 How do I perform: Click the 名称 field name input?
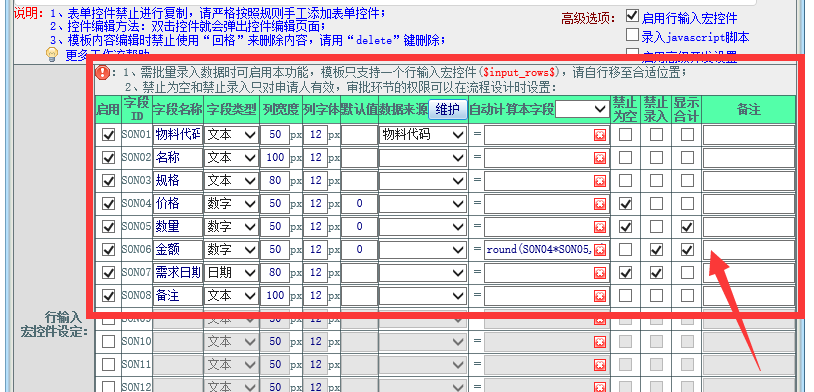point(178,158)
